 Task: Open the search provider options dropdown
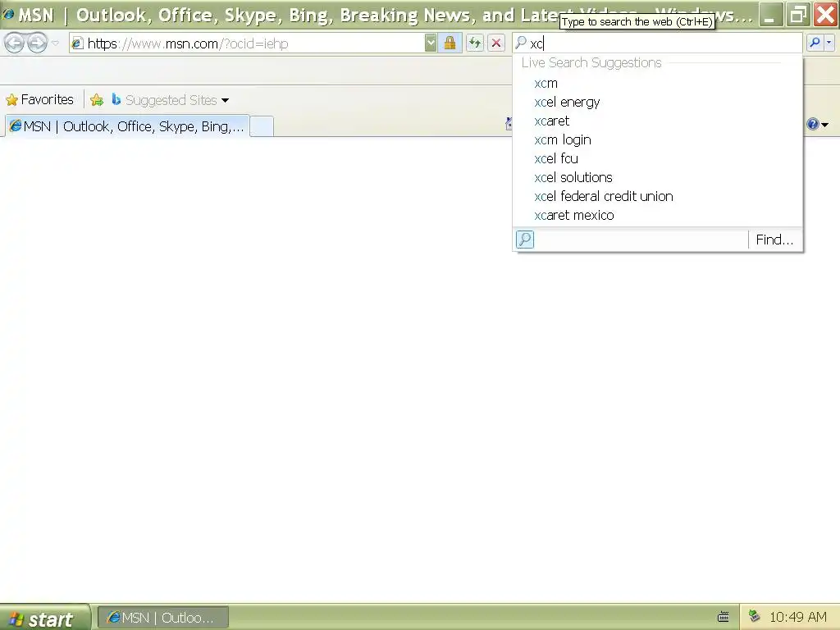[829, 43]
